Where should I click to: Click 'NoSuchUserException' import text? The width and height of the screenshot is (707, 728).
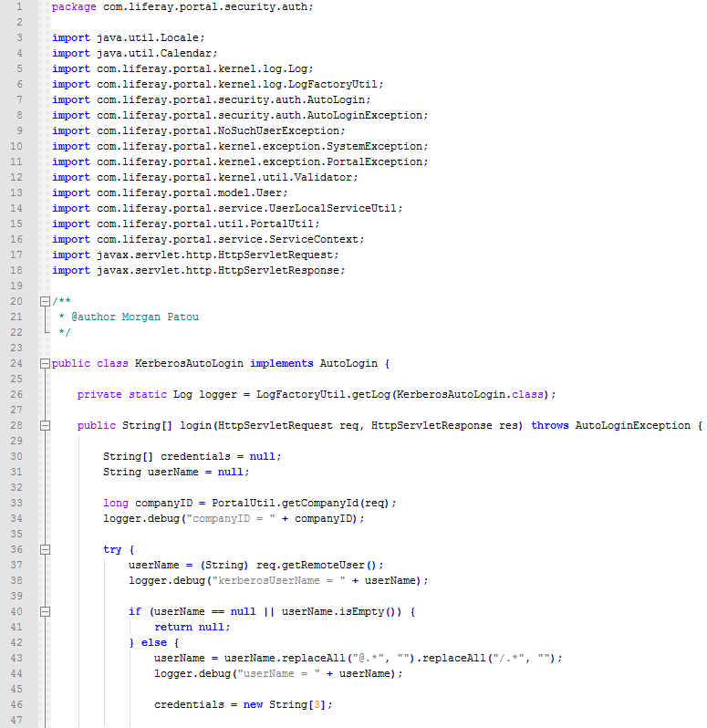click(x=278, y=131)
